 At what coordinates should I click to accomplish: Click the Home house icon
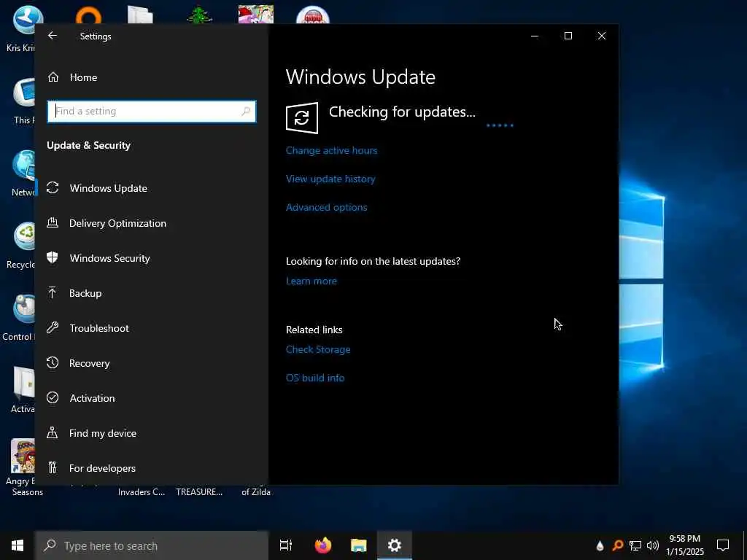pos(53,77)
